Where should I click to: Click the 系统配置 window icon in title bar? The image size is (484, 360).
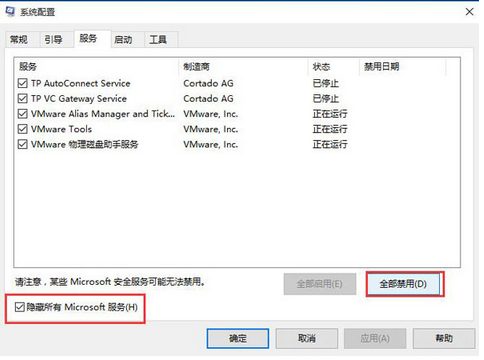coord(10,12)
